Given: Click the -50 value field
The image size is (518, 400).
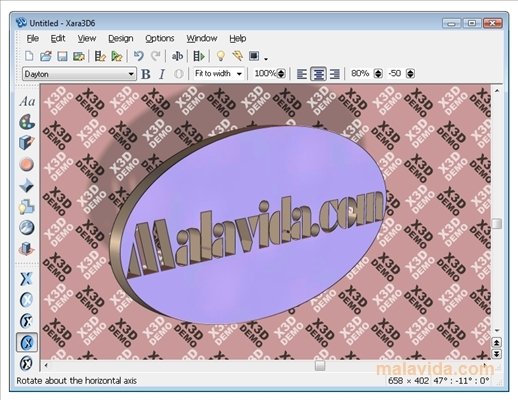Looking at the screenshot, I should click(x=396, y=73).
